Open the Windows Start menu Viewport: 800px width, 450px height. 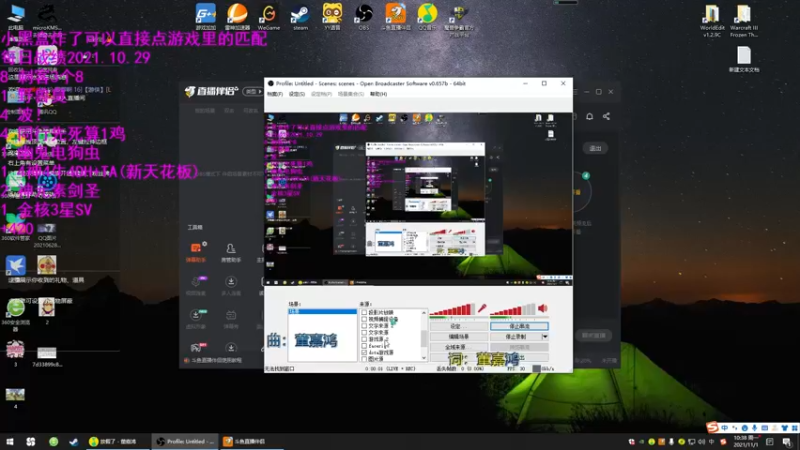(x=10, y=441)
